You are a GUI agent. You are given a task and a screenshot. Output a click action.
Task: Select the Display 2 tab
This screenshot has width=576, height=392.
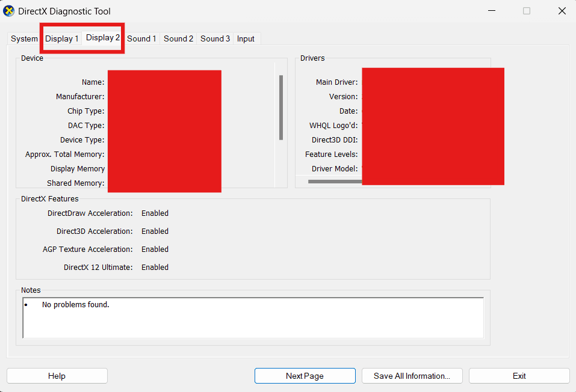tap(103, 37)
